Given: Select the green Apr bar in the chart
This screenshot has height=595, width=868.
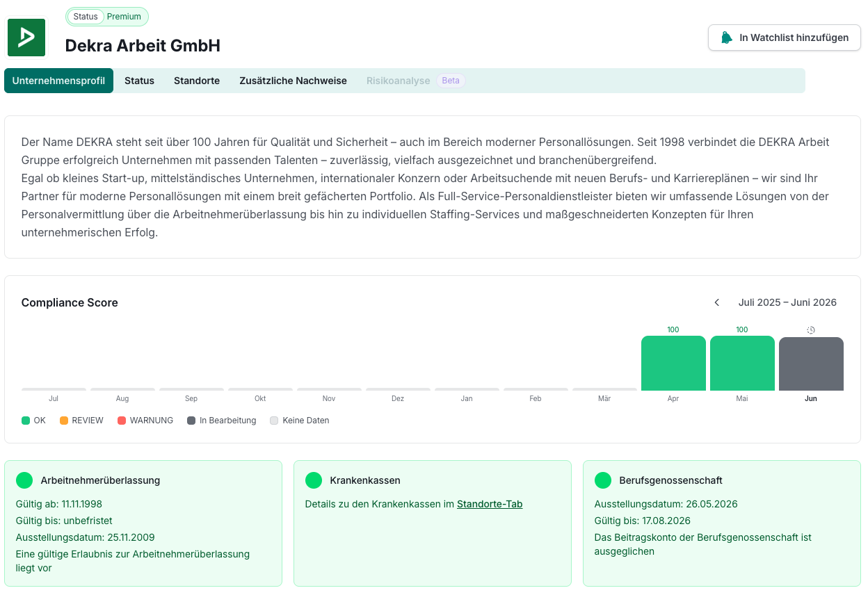Looking at the screenshot, I should (x=673, y=363).
